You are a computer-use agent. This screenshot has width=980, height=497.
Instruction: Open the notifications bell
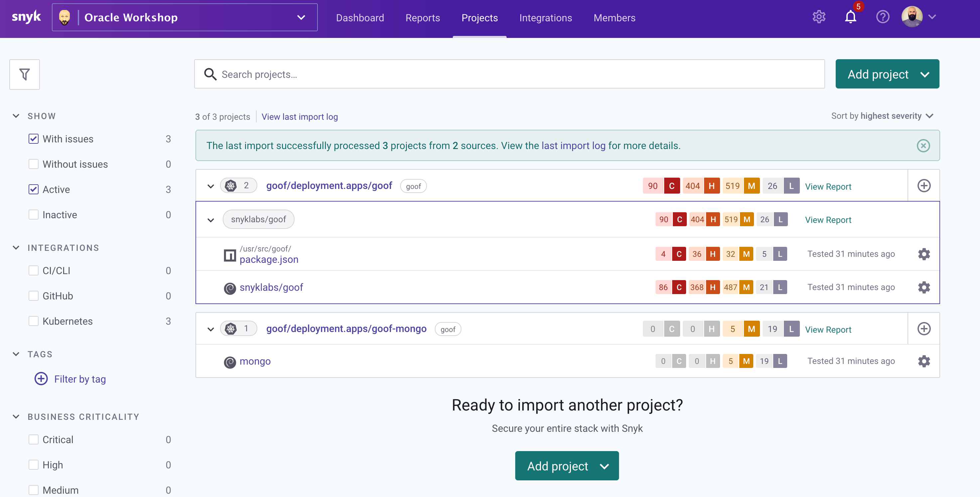(x=850, y=17)
